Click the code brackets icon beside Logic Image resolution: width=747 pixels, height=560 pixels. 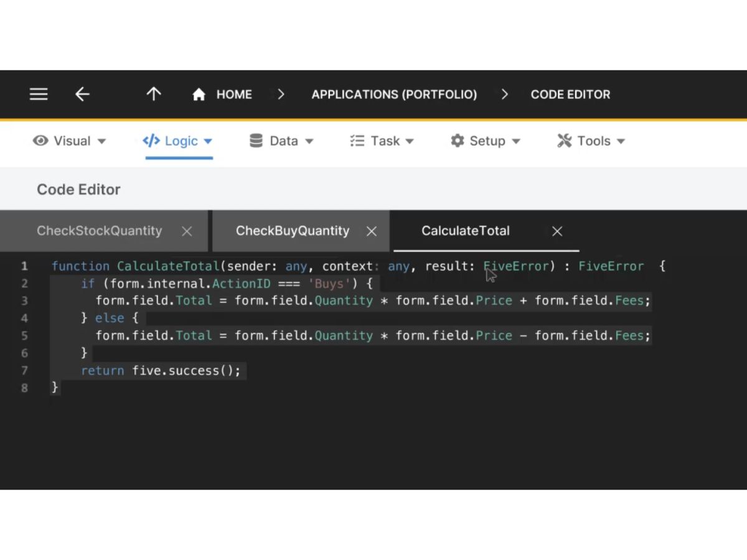tap(151, 141)
